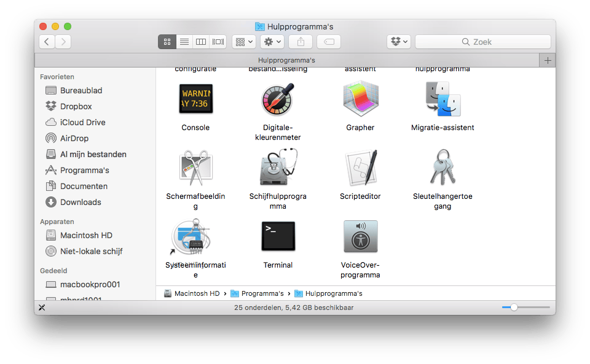Viewport: 590px width, 364px height.
Task: Click the tools icon in status bar
Action: pyautogui.click(x=42, y=308)
